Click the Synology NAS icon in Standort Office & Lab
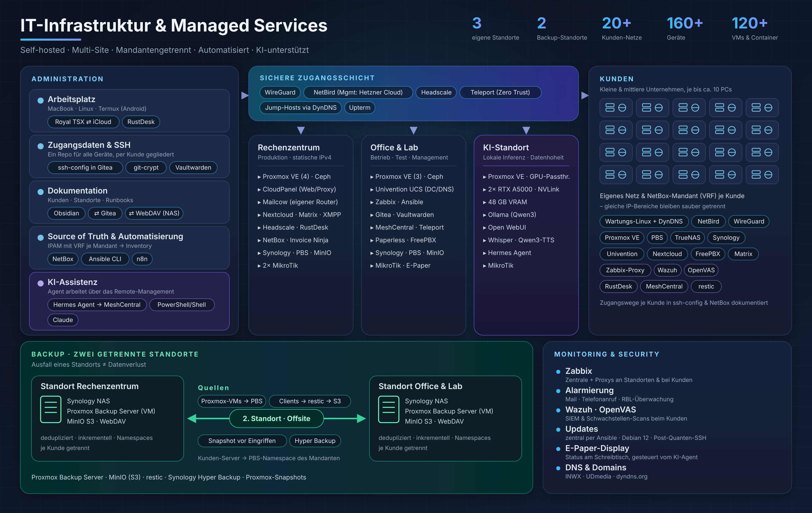Image resolution: width=812 pixels, height=513 pixels. pyautogui.click(x=388, y=409)
